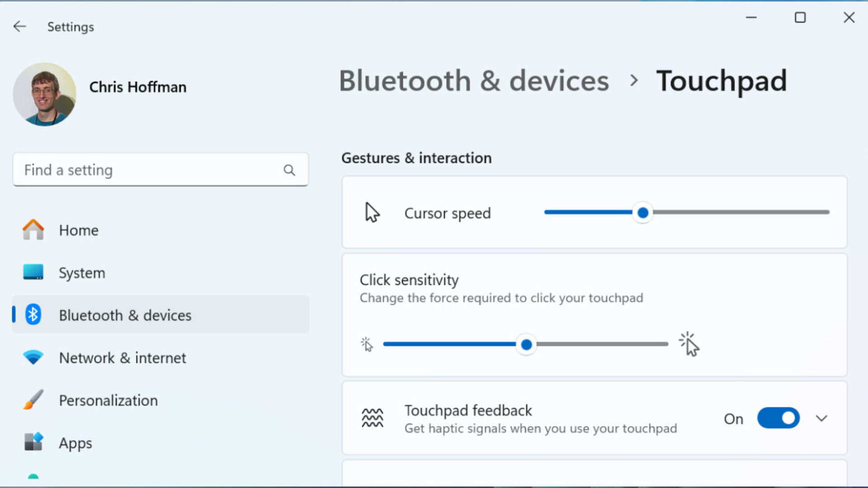This screenshot has height=488, width=868.
Task: Open Network & internet settings
Action: point(123,358)
